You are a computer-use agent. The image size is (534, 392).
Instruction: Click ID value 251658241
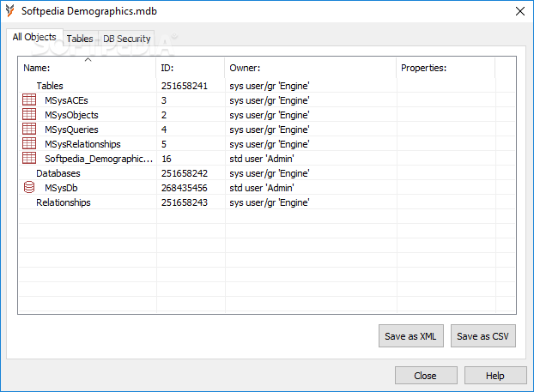coord(185,86)
